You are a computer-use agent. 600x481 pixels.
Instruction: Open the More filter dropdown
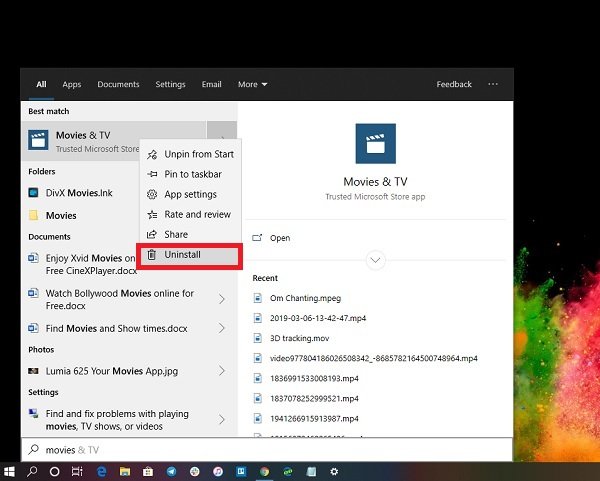pos(252,84)
